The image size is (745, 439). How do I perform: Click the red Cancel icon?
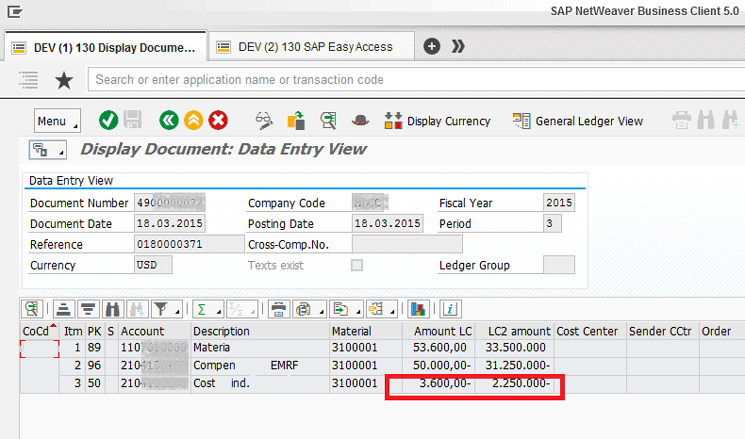coord(218,120)
